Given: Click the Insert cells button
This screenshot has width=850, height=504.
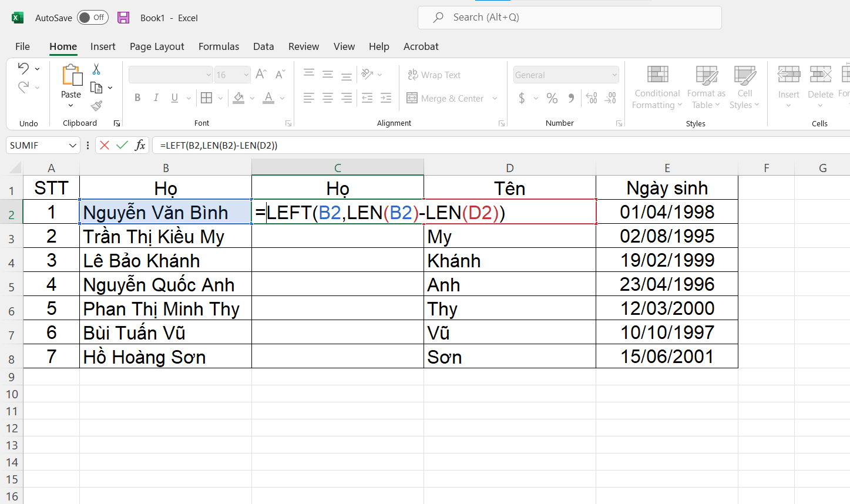Looking at the screenshot, I should tap(789, 88).
